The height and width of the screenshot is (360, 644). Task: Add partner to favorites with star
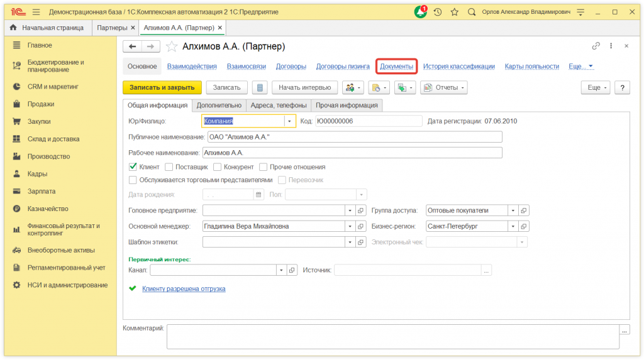(x=171, y=46)
